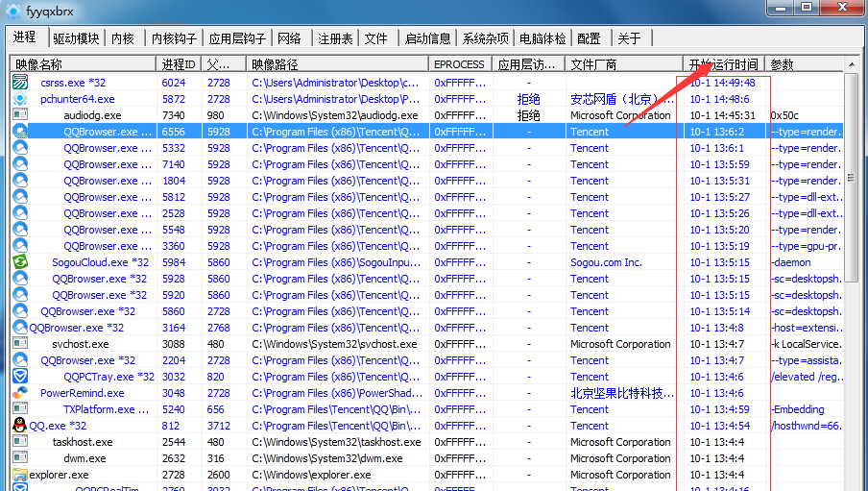Image resolution: width=868 pixels, height=491 pixels.
Task: Click QQBrowser icon in PID 5548 row
Action: (20, 230)
